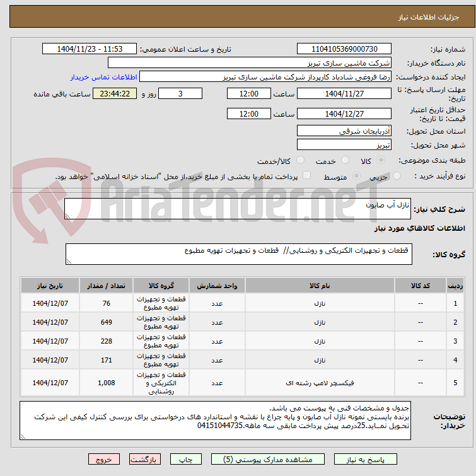Click the تعداد / مقدار column header
Screen dimensions: 476x476
click(107, 286)
